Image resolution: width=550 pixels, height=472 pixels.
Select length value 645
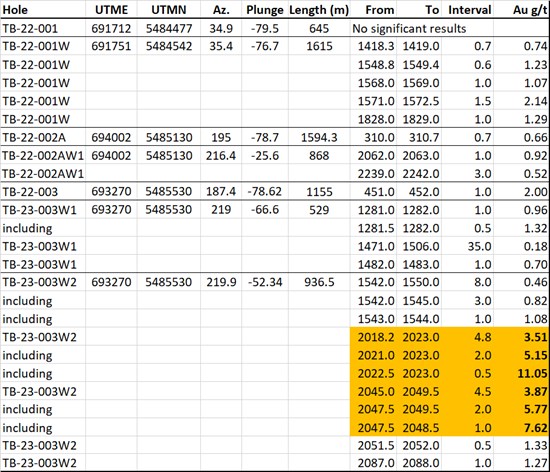coord(319,28)
